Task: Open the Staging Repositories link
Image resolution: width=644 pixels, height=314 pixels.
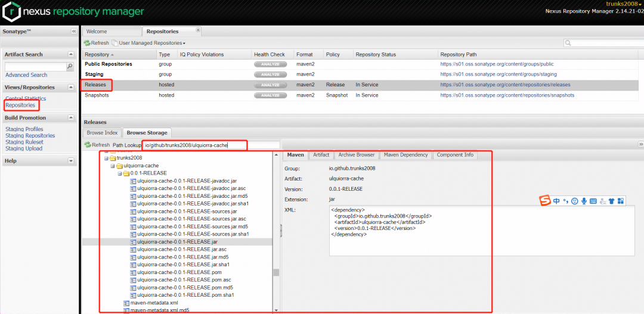Action: pos(30,135)
